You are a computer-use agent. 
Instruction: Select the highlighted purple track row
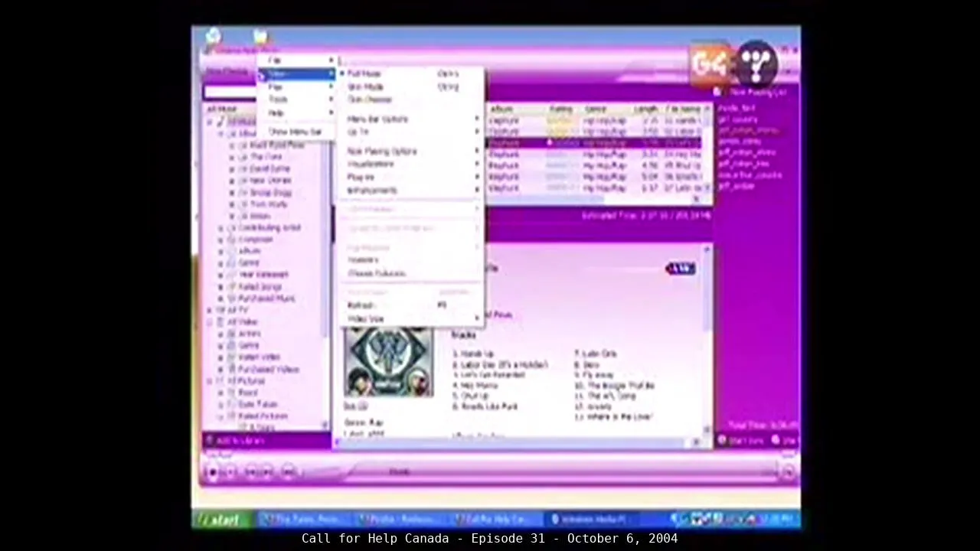593,143
